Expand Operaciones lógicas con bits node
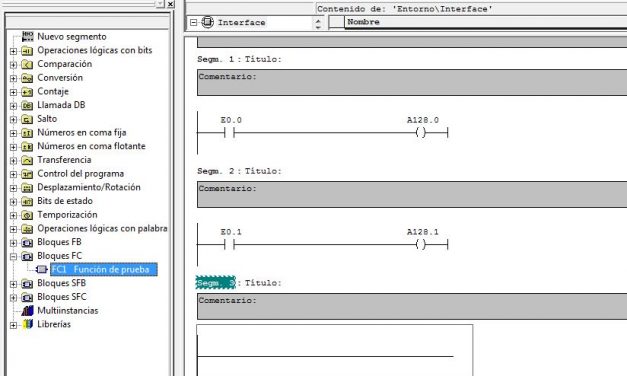This screenshot has width=627, height=376. [13, 51]
